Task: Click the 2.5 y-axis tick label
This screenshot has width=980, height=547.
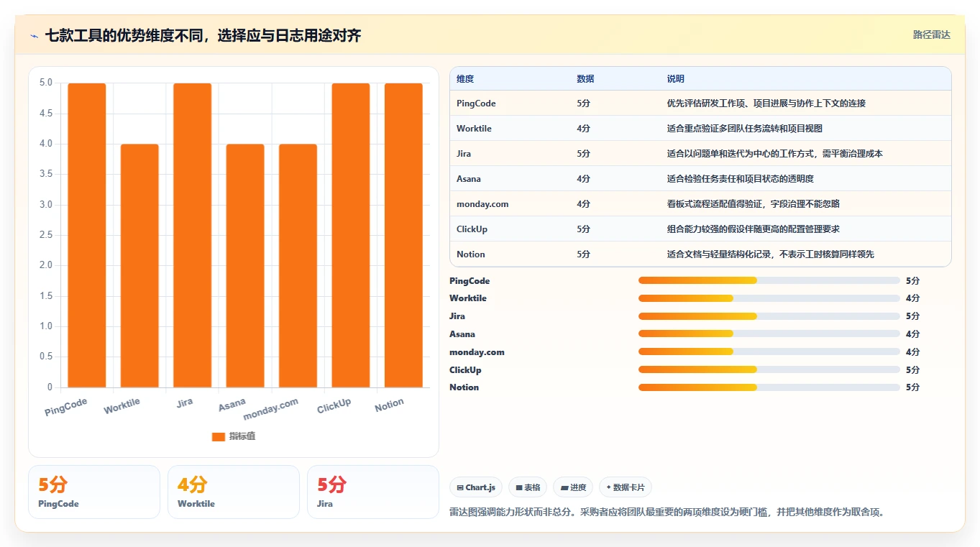Action: click(x=46, y=235)
